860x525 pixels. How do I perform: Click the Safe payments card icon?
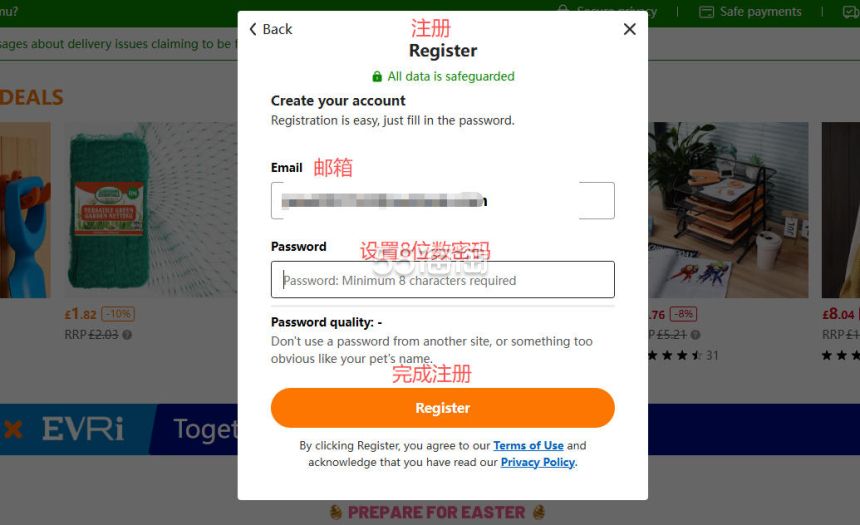pyautogui.click(x=706, y=12)
